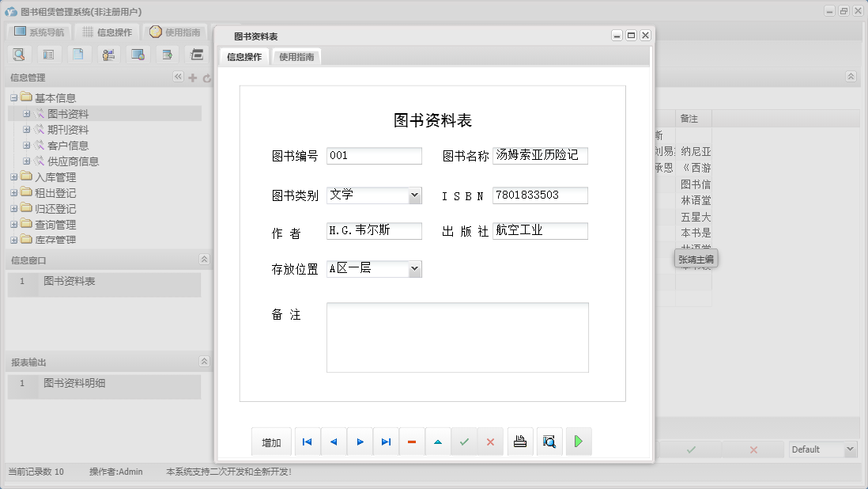Click the green checkmark confirm icon
This screenshot has width=868, height=489.
click(464, 442)
